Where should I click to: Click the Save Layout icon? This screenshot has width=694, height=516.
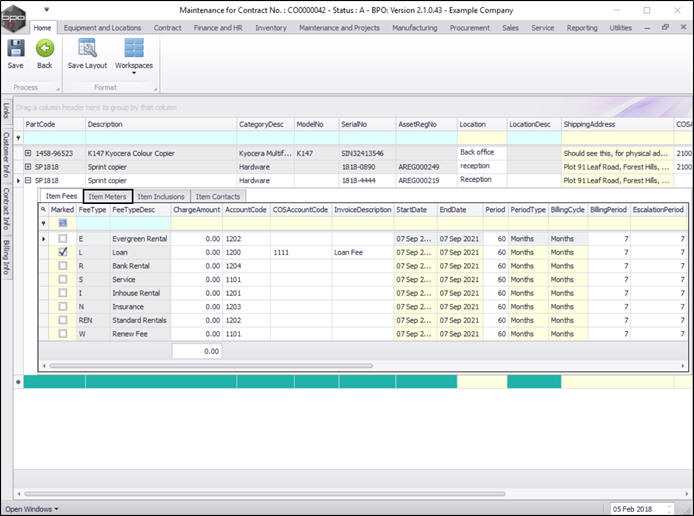[x=87, y=49]
